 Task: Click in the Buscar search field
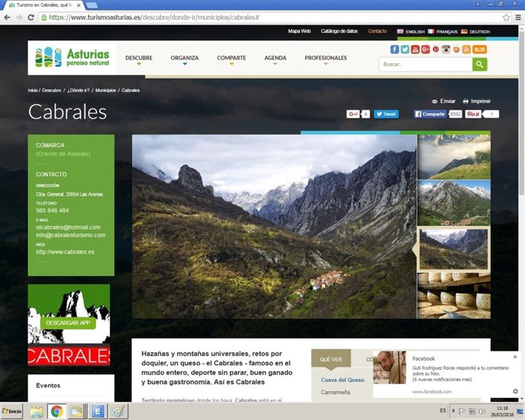tap(425, 65)
